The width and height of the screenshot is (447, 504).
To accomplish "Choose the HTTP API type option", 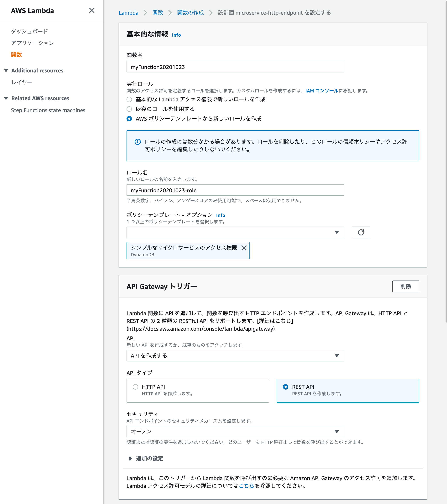I will point(198,391).
